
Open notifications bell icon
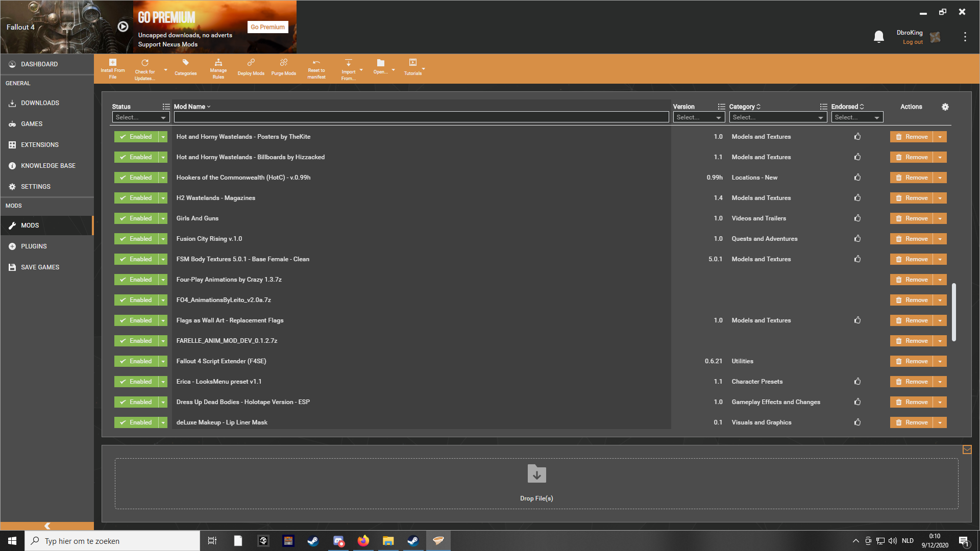click(x=879, y=37)
